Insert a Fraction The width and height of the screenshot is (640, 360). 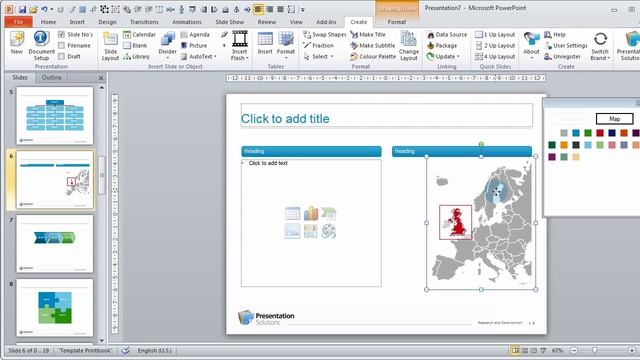(x=318, y=46)
